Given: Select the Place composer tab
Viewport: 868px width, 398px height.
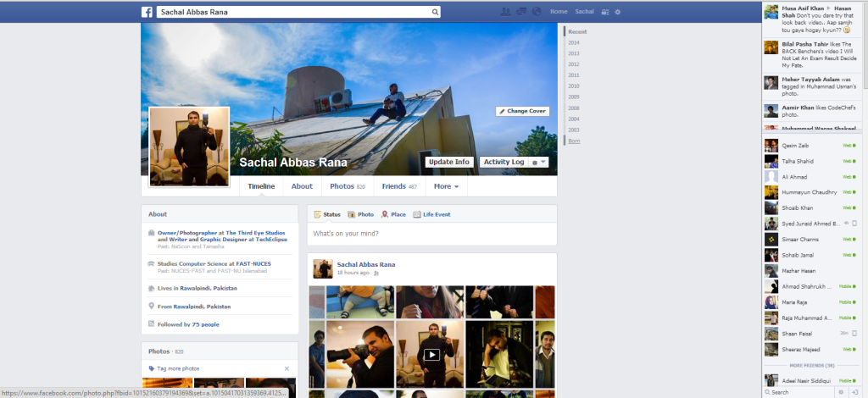Looking at the screenshot, I should pos(393,214).
